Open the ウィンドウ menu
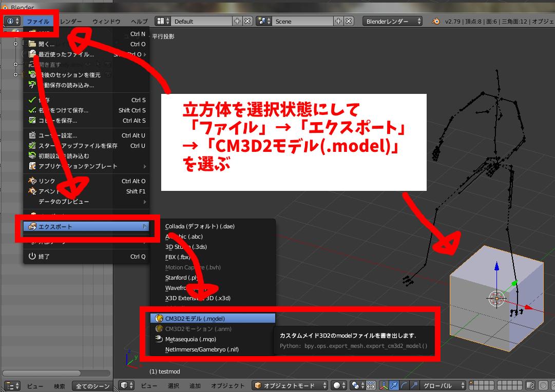The height and width of the screenshot is (392, 555). coord(107,22)
